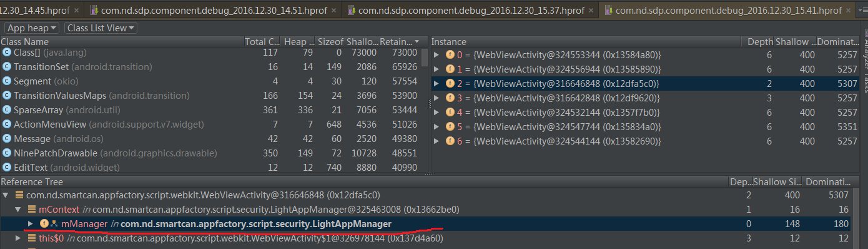Click the warning icon beside mManager
868x249 pixels.
(44, 224)
